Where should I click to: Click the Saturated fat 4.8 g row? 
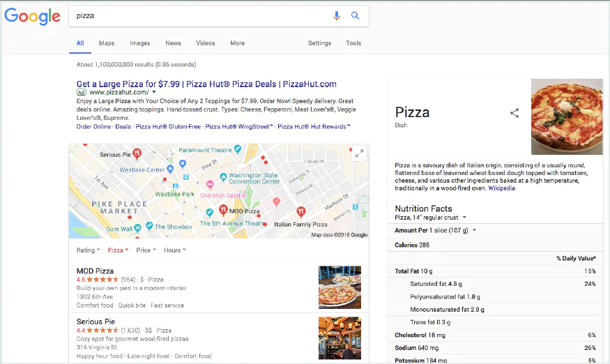coord(495,284)
